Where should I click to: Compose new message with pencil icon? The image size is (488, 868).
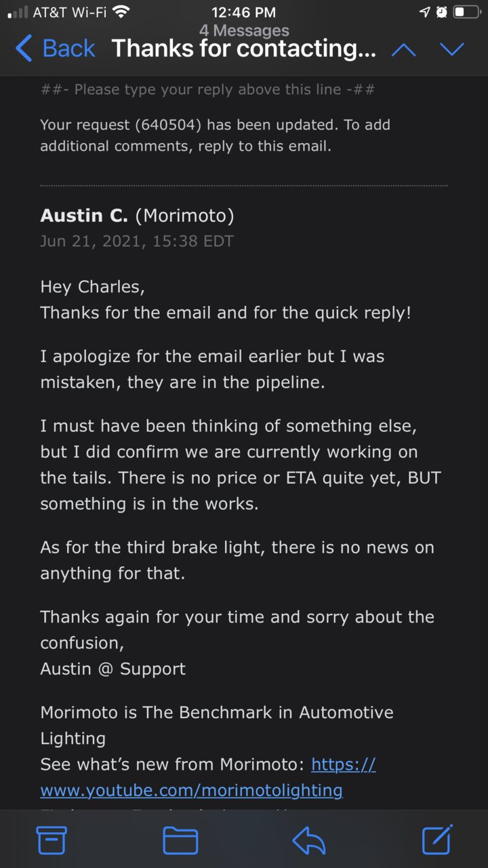click(437, 840)
